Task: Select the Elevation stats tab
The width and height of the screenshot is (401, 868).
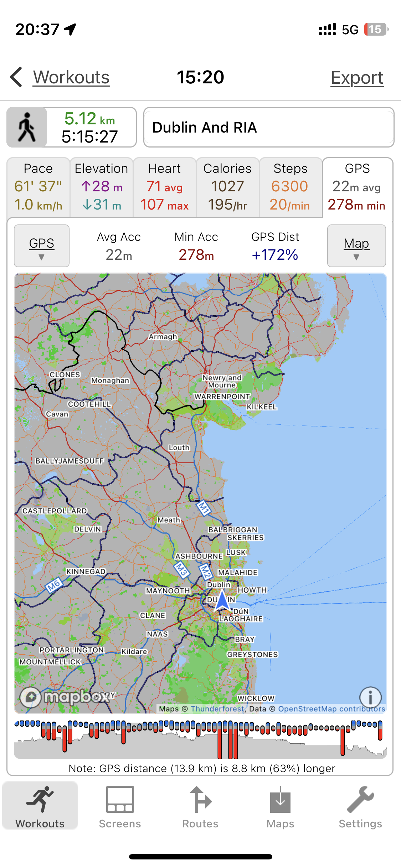Action: [102, 187]
